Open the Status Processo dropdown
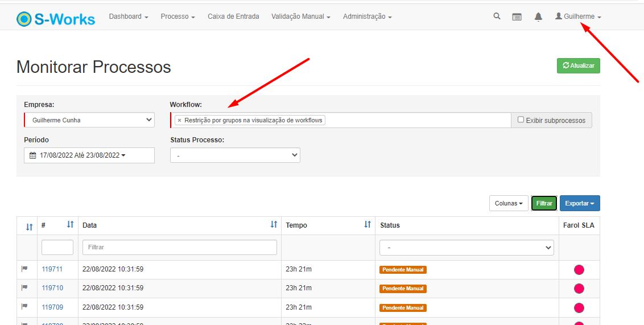This screenshot has width=644, height=325. (x=235, y=155)
